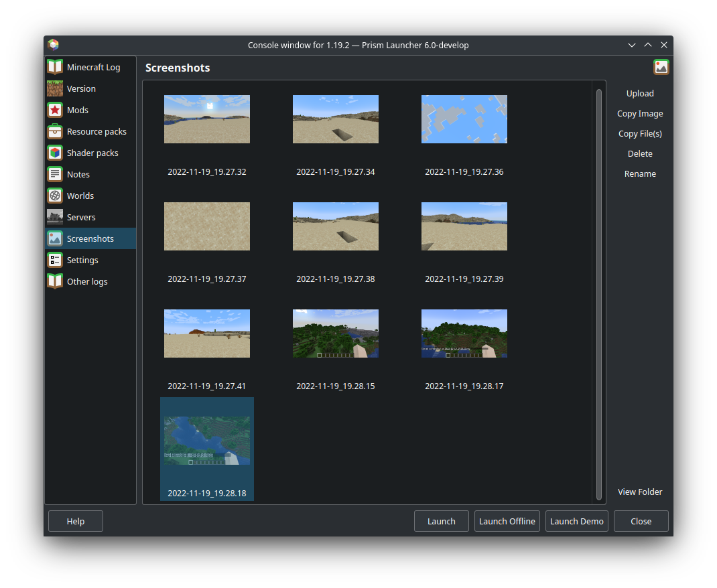Image resolution: width=717 pixels, height=588 pixels.
Task: Click the Notes page icon
Action: [55, 174]
